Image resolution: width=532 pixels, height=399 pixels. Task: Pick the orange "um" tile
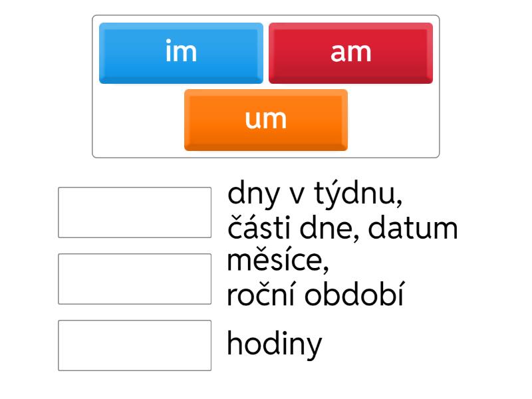266,120
